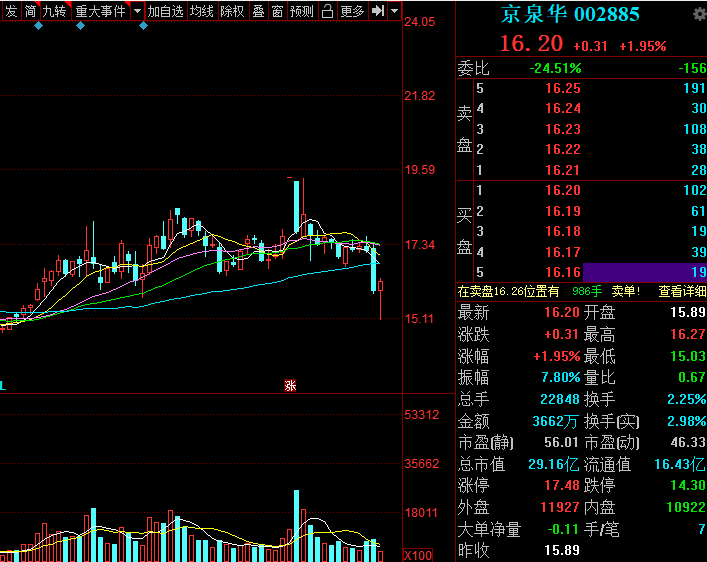Expand the dropdown arrow next to 重大事件
The height and width of the screenshot is (562, 707).
137,11
